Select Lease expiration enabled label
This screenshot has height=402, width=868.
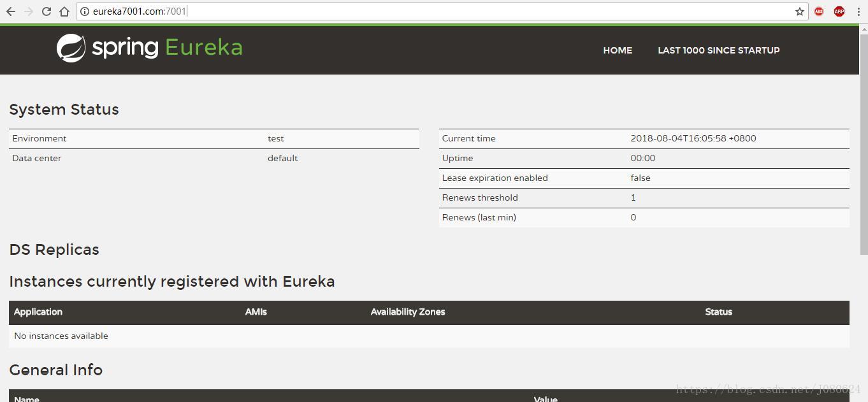[495, 178]
